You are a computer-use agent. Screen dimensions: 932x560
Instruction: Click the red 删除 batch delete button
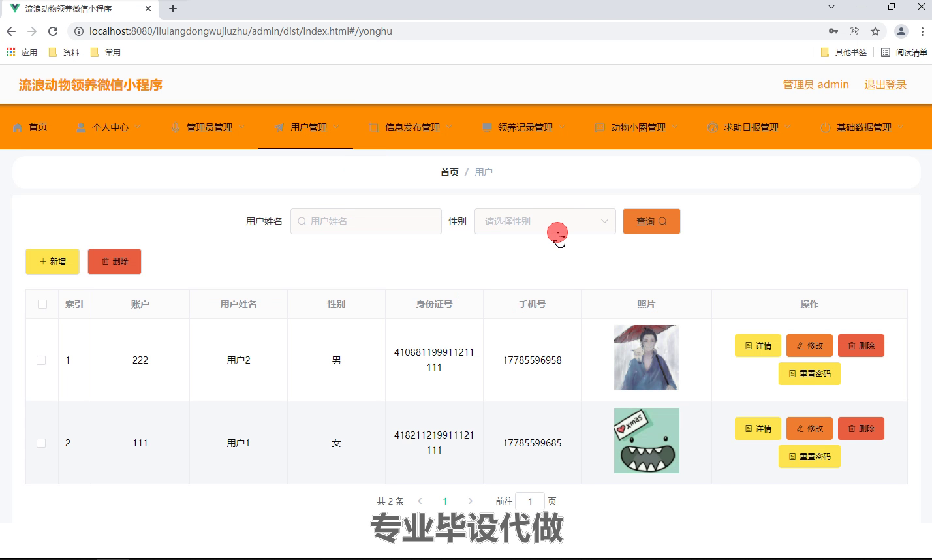point(114,262)
